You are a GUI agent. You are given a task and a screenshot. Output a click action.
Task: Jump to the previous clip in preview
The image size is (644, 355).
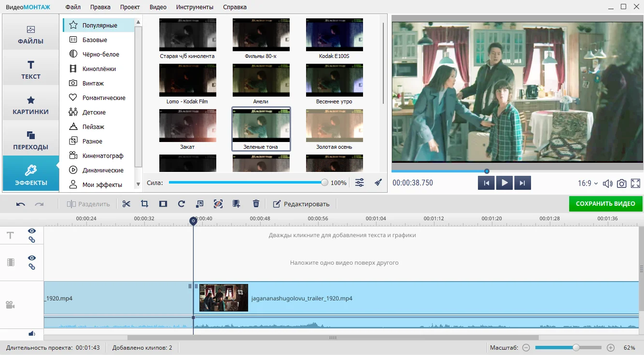pos(486,183)
